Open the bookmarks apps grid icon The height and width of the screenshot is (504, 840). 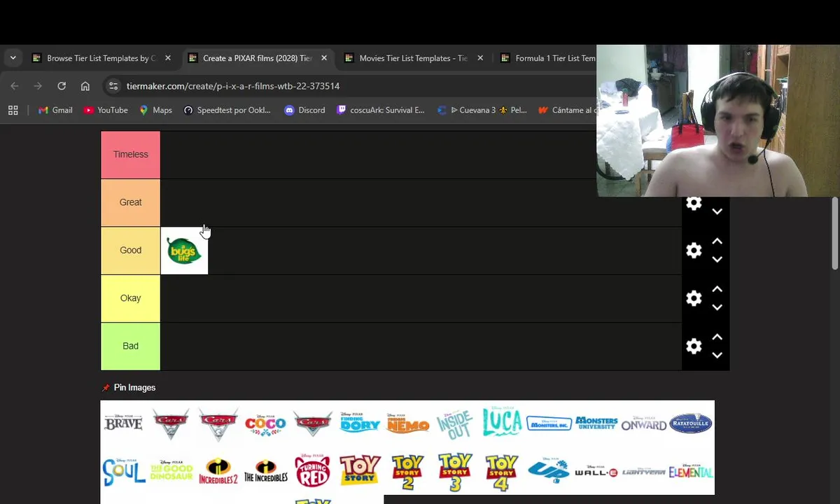pos(13,110)
